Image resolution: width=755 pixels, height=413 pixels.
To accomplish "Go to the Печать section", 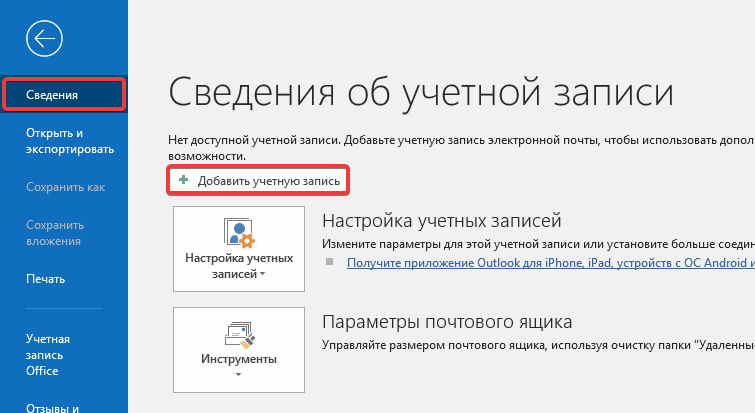I will click(x=46, y=279).
